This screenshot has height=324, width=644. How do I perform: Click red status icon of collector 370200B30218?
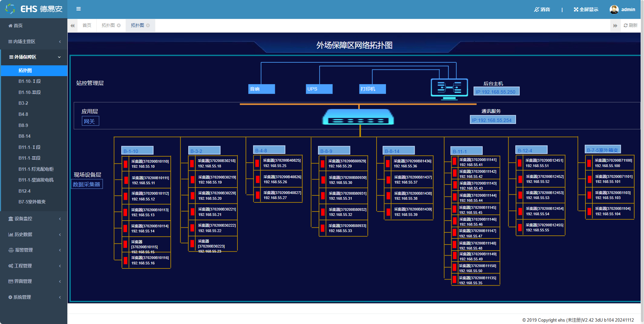[192, 164]
